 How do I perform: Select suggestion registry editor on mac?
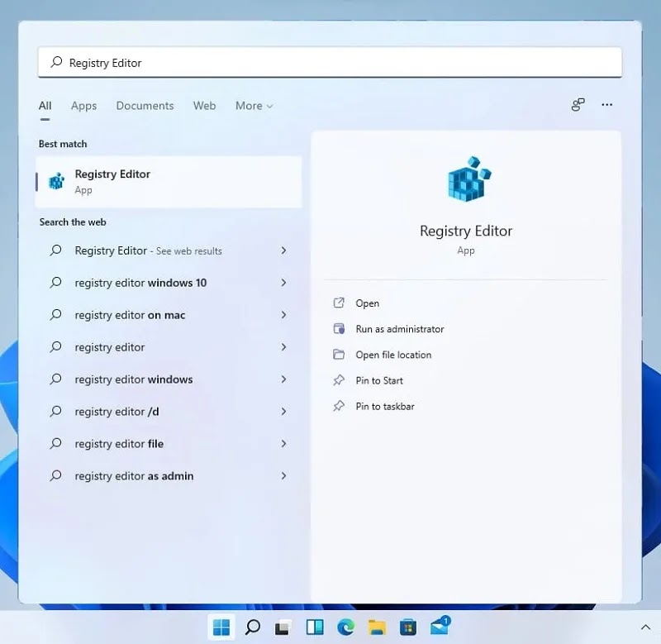169,315
